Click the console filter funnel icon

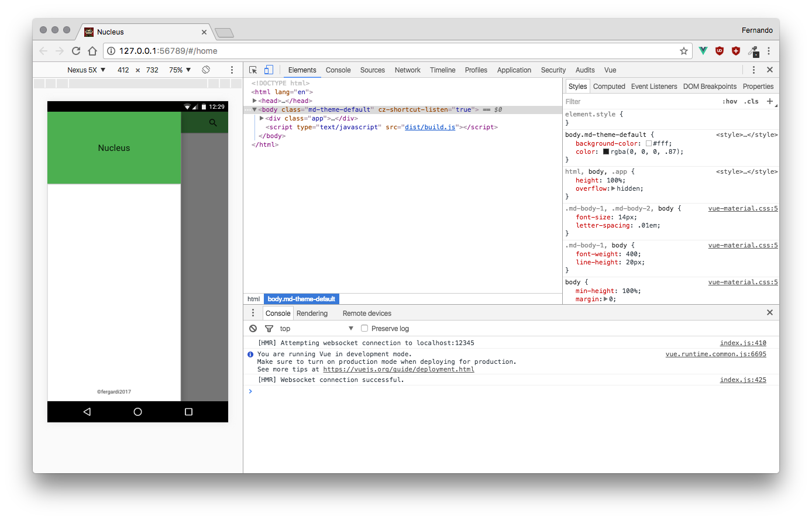tap(269, 329)
